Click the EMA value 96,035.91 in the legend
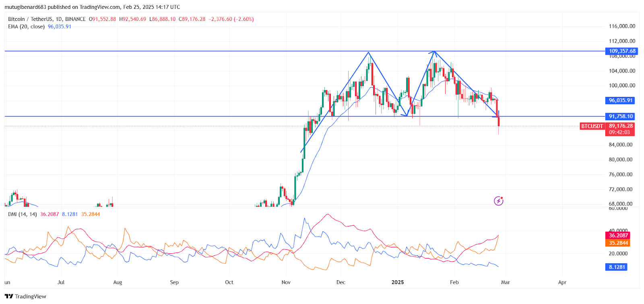 60,27
